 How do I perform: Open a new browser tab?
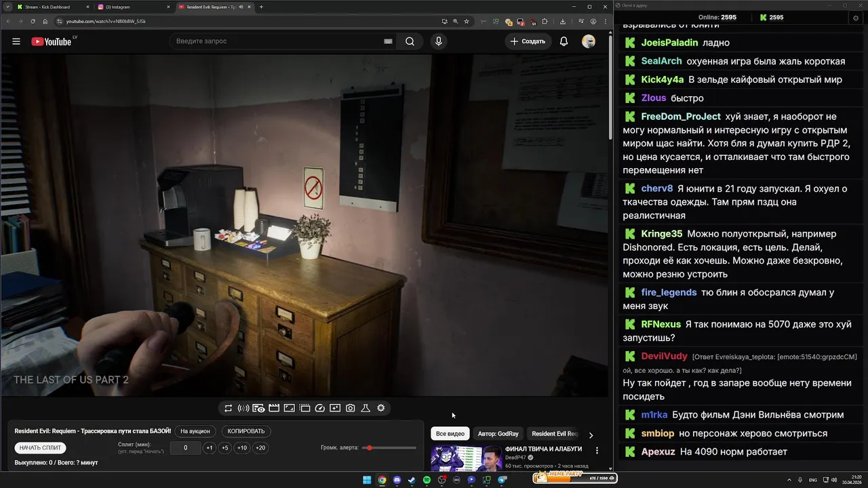pyautogui.click(x=261, y=7)
